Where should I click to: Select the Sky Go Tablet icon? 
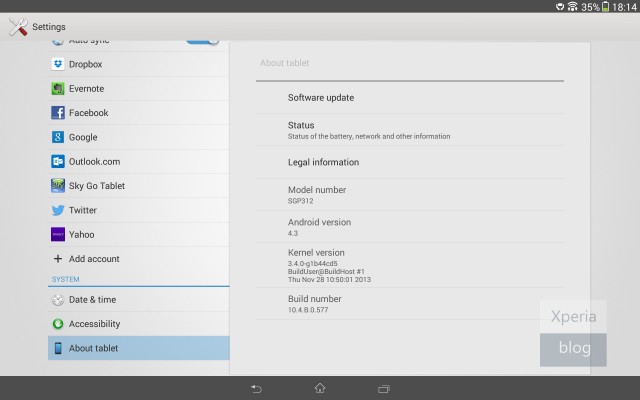point(58,186)
